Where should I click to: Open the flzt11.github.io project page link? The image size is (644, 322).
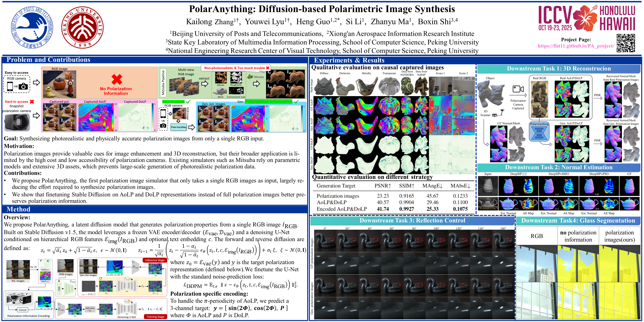click(x=576, y=46)
